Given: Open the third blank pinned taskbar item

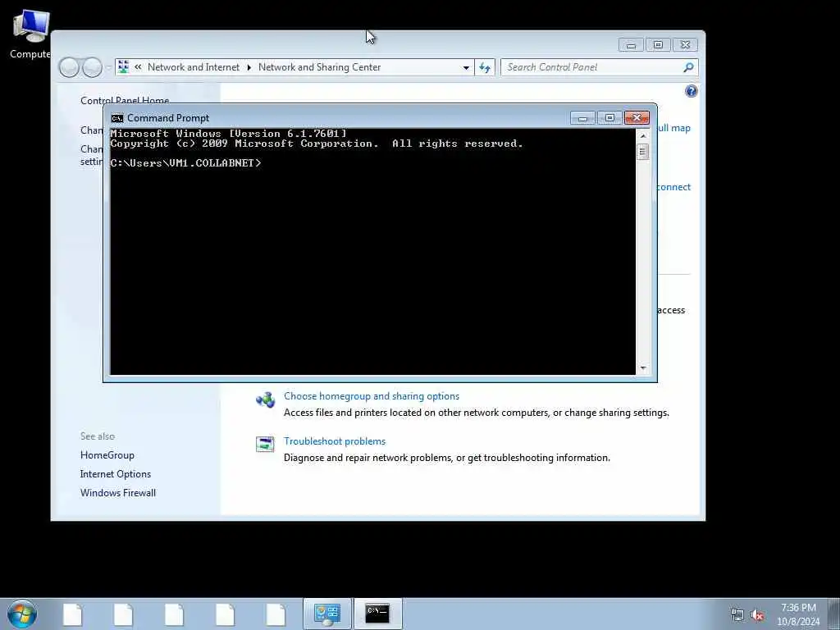Looking at the screenshot, I should pos(174,614).
